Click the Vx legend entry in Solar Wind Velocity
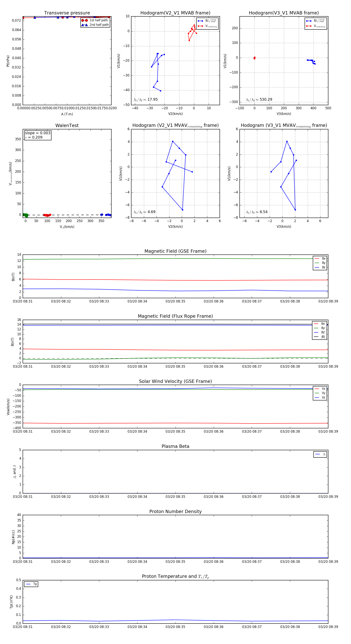351x644 pixels. pos(320,389)
